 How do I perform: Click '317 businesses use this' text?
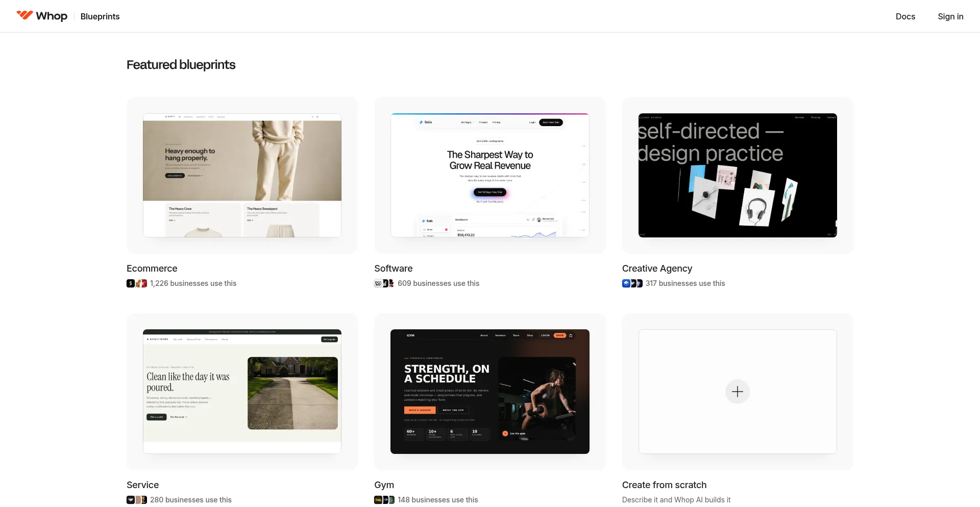685,283
